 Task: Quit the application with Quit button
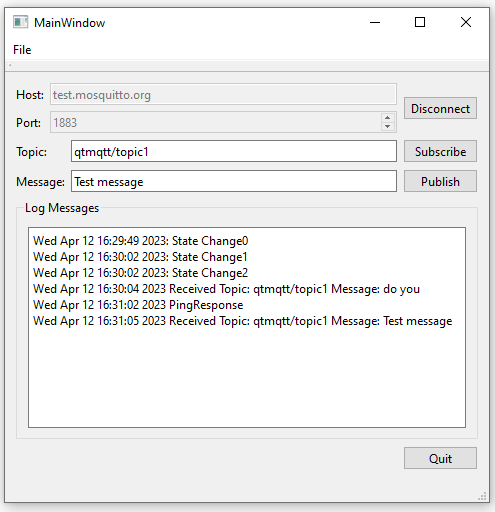[440, 458]
